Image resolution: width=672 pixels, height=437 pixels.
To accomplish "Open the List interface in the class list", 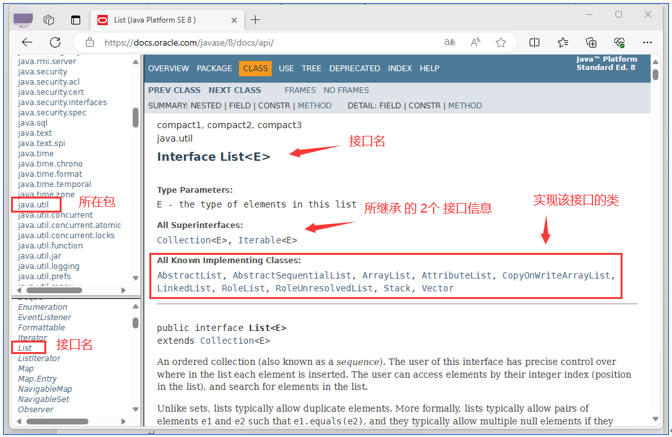I will coord(24,348).
